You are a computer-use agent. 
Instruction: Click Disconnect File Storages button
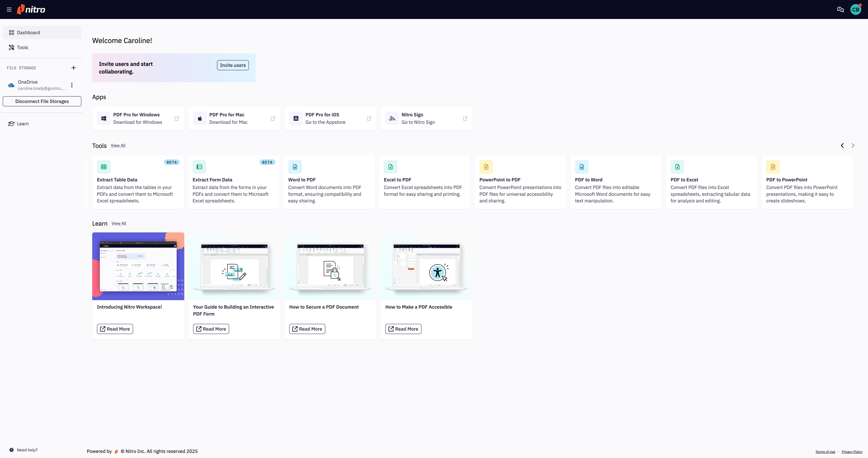[x=42, y=101]
